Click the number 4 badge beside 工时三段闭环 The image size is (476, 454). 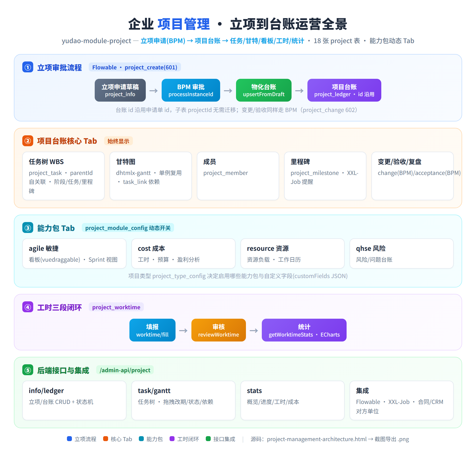pyautogui.click(x=28, y=307)
